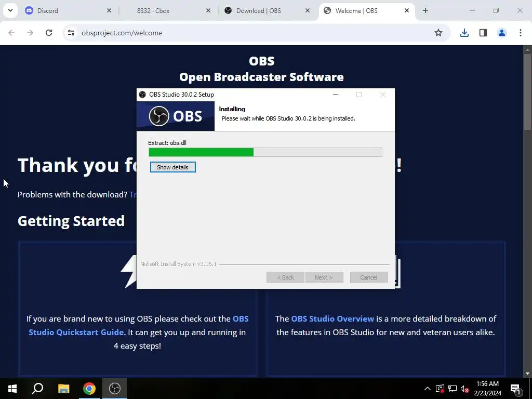Click the OBS logo in the installer header

coord(176,116)
